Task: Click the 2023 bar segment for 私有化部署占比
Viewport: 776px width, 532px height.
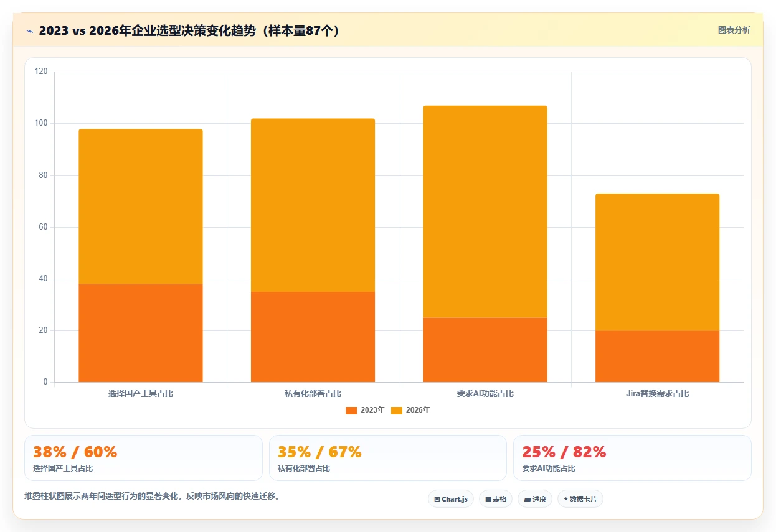Action: point(313,337)
